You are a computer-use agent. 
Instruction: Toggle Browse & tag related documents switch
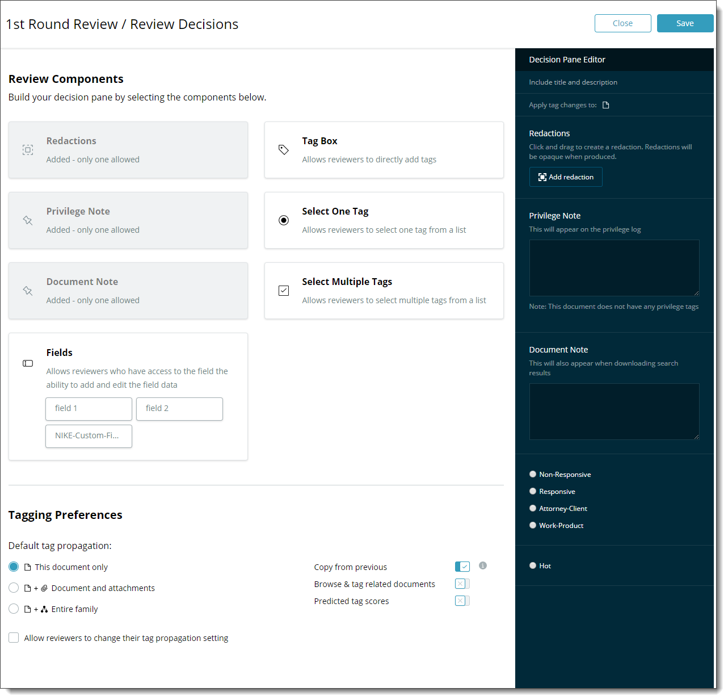[462, 584]
